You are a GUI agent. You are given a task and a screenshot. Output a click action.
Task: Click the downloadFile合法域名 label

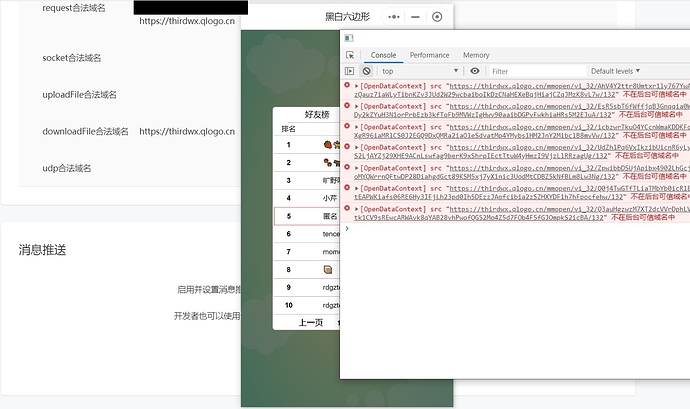(x=85, y=131)
